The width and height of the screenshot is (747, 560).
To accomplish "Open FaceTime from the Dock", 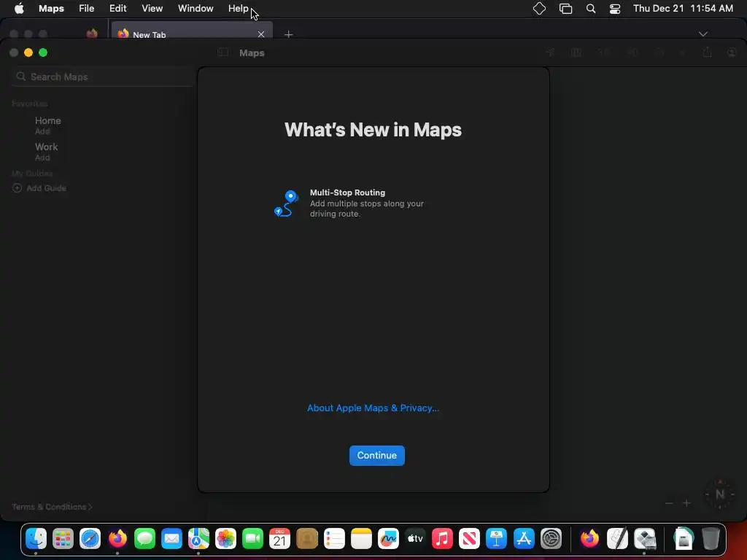I will pyautogui.click(x=252, y=539).
